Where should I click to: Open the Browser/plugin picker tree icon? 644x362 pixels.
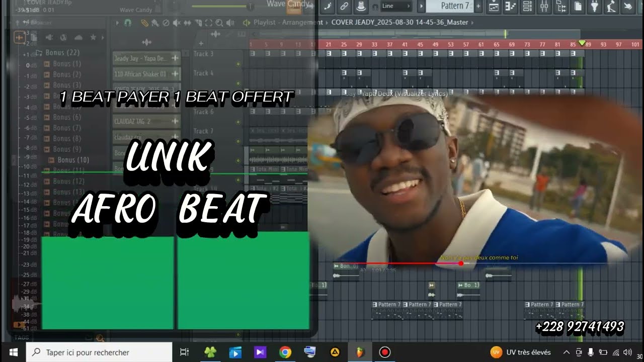[x=561, y=6]
